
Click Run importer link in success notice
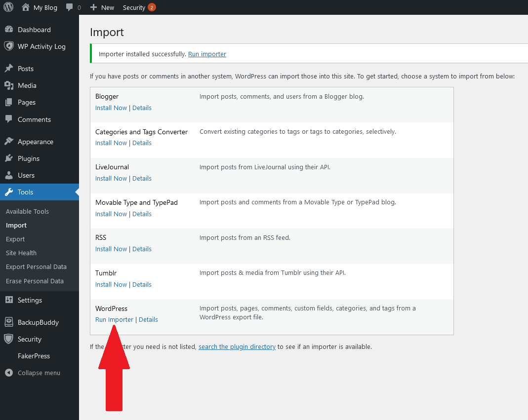207,54
